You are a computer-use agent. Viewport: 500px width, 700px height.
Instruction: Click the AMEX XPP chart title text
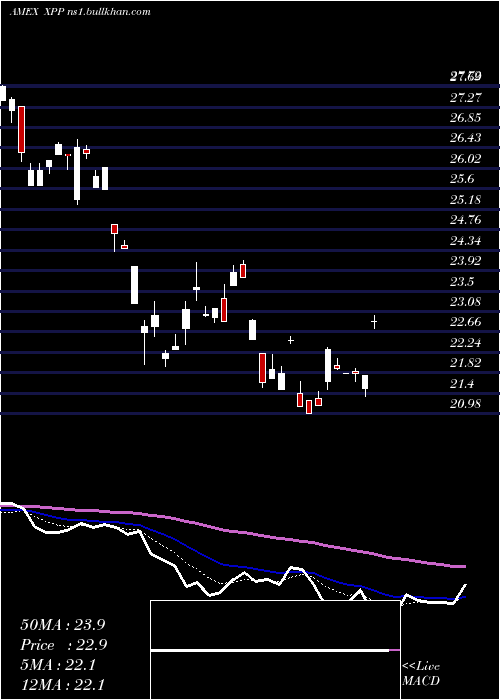coord(80,12)
